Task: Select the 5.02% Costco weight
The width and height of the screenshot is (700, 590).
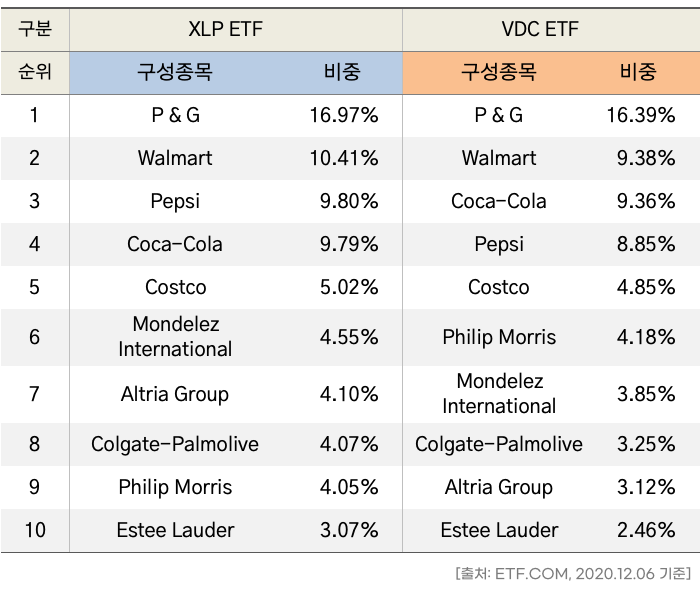Action: 348,287
